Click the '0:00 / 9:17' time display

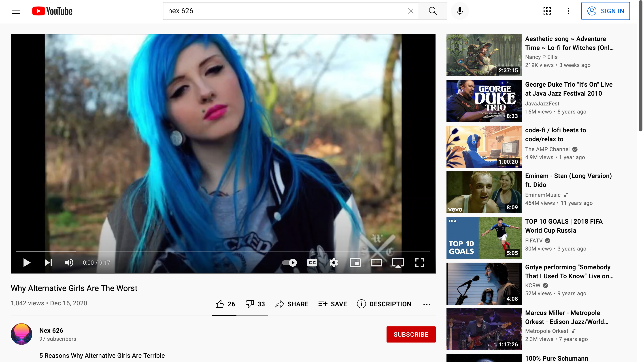tap(96, 263)
